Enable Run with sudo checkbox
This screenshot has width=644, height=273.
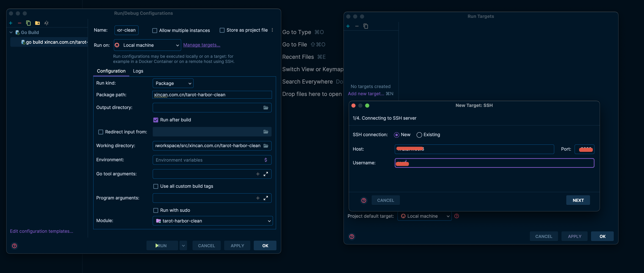[156, 210]
